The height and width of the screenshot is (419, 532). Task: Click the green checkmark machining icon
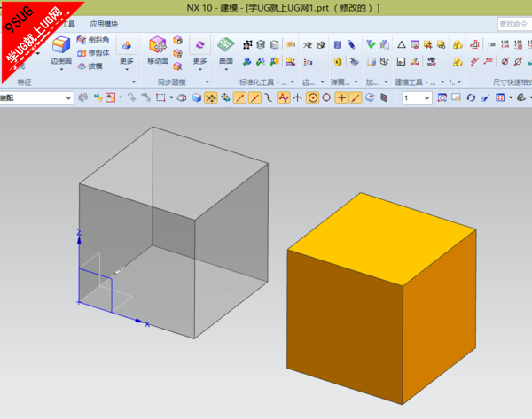[371, 44]
